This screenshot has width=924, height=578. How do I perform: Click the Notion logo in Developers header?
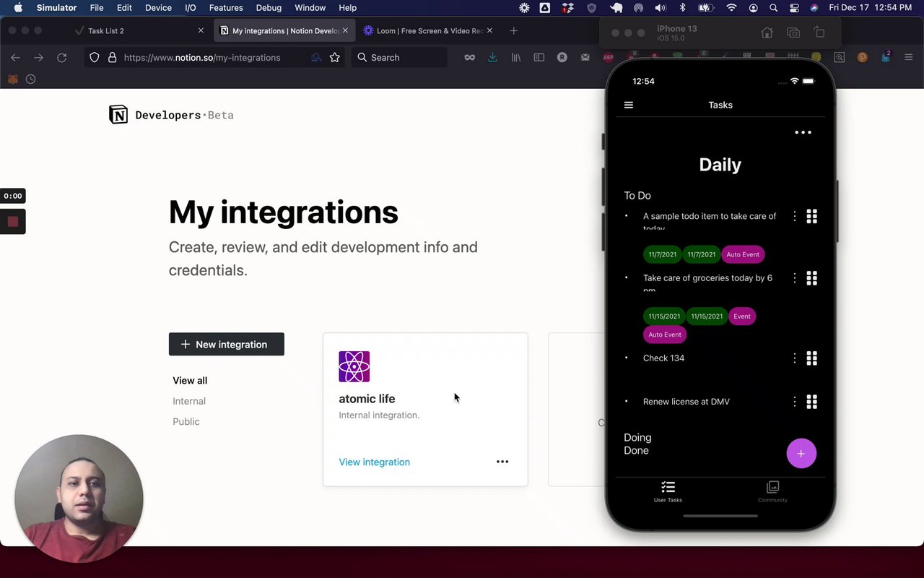pos(118,115)
